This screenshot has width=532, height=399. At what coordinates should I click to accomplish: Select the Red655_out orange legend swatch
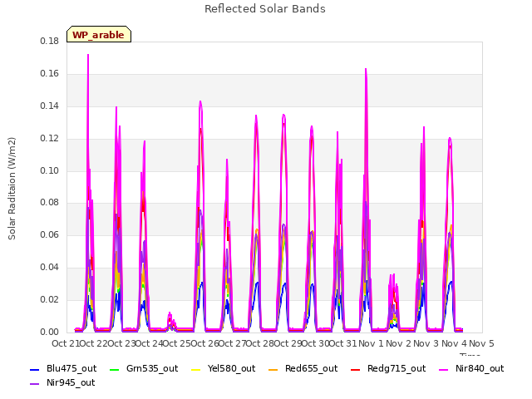[273, 369]
